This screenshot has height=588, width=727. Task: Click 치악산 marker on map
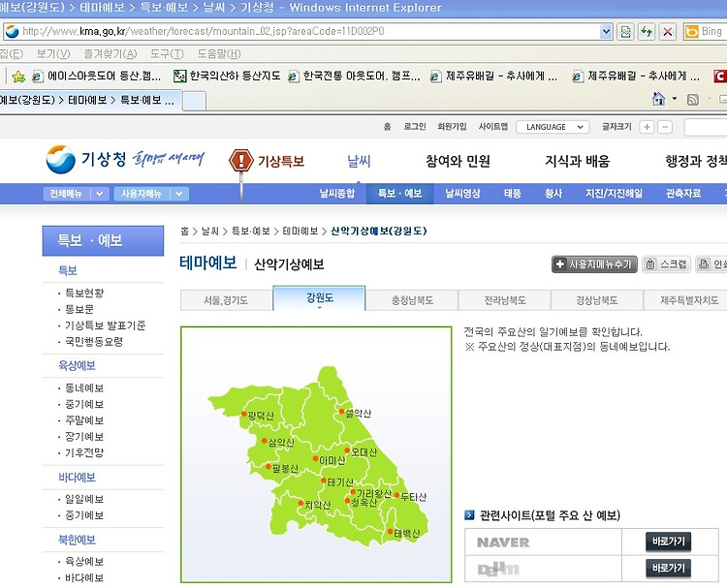300,503
